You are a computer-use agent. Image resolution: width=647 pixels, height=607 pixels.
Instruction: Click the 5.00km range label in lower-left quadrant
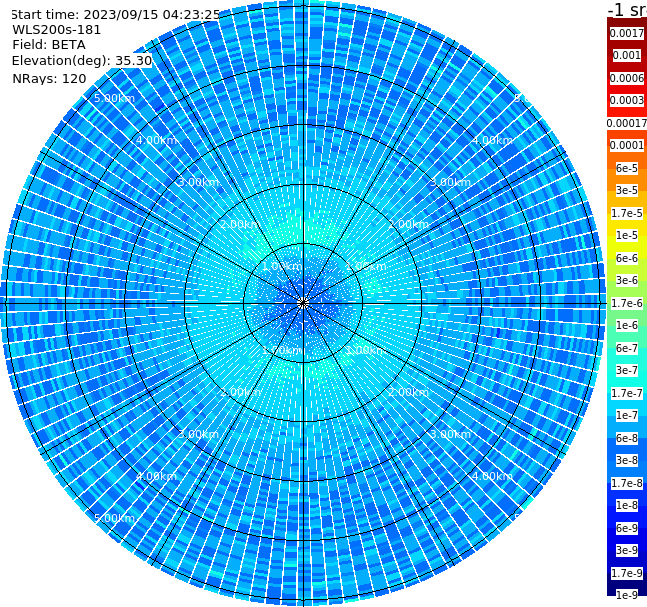(x=114, y=518)
